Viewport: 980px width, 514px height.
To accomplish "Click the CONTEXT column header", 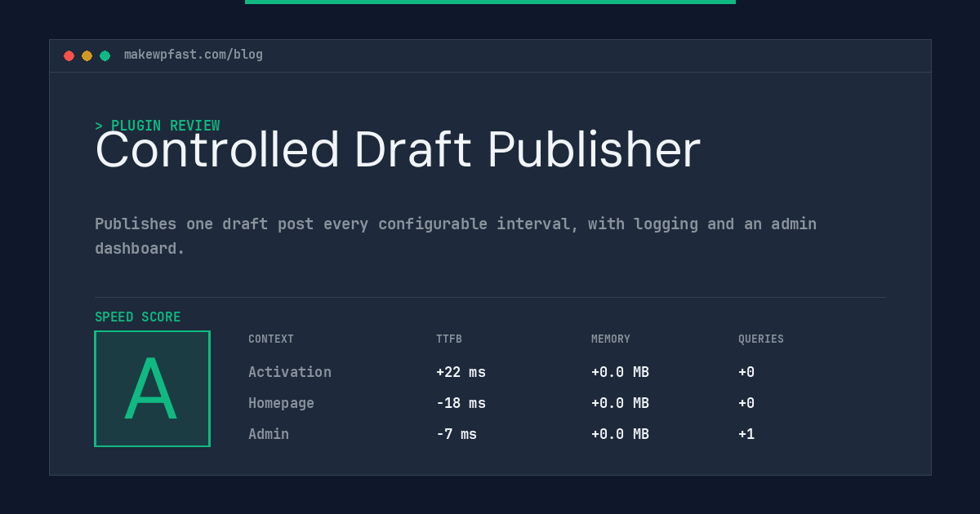I will pos(271,339).
